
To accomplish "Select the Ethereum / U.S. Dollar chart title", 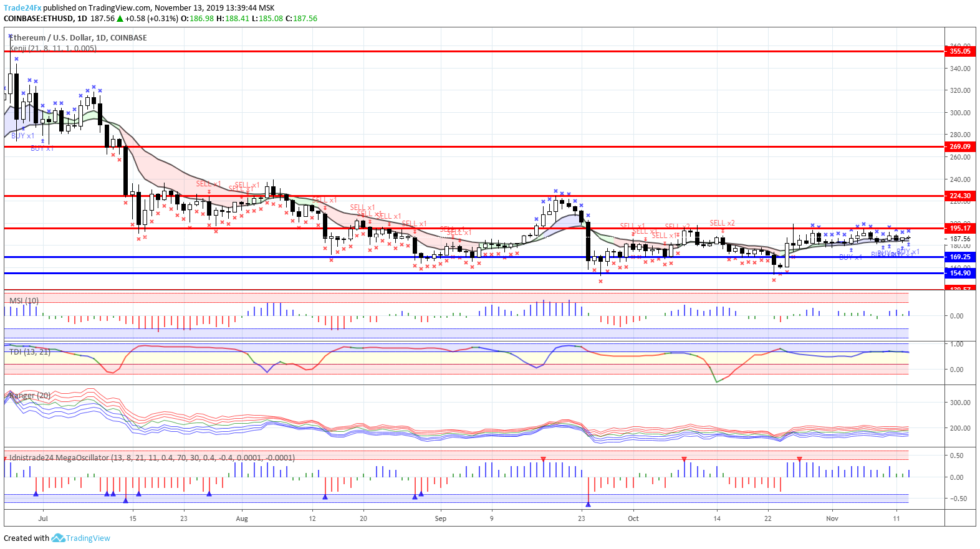I will [x=78, y=37].
